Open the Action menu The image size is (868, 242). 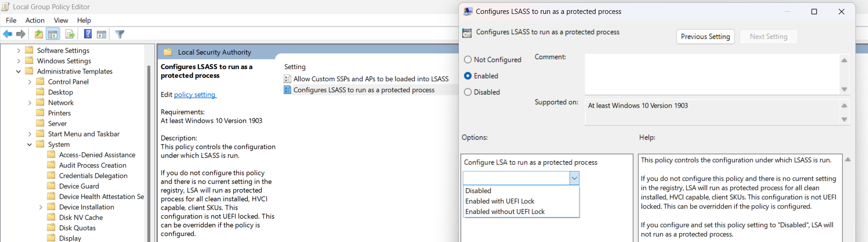click(x=35, y=20)
